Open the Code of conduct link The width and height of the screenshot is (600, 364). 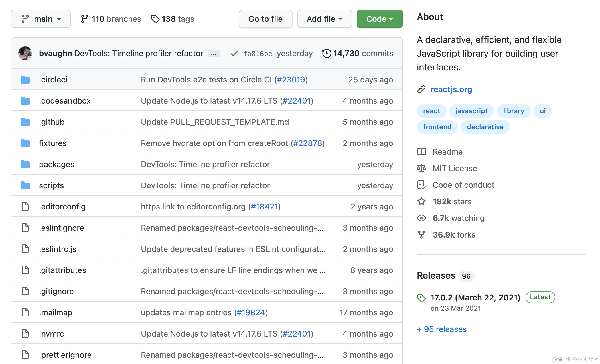463,185
